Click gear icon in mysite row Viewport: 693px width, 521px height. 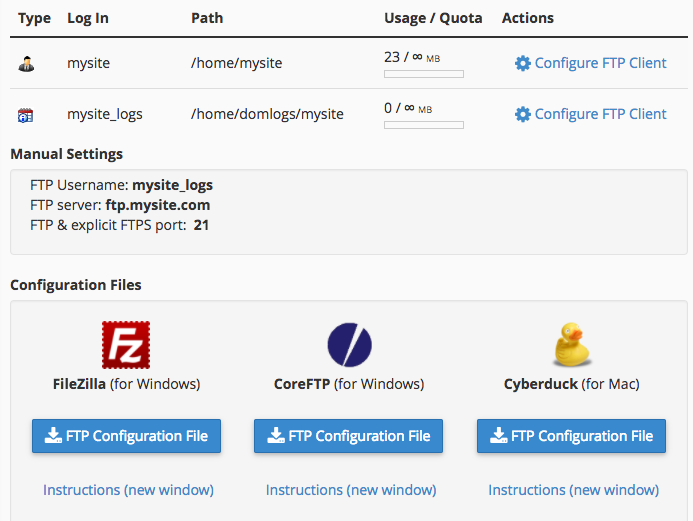click(523, 63)
